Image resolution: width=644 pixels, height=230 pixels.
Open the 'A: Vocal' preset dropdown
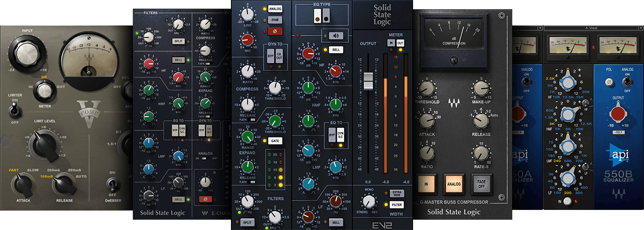[x=590, y=27]
